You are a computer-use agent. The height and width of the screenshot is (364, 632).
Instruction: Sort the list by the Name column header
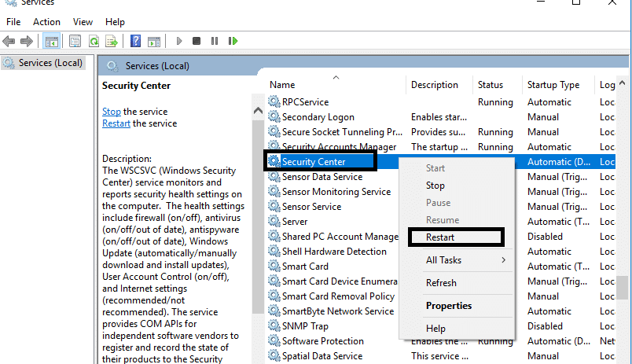point(282,85)
